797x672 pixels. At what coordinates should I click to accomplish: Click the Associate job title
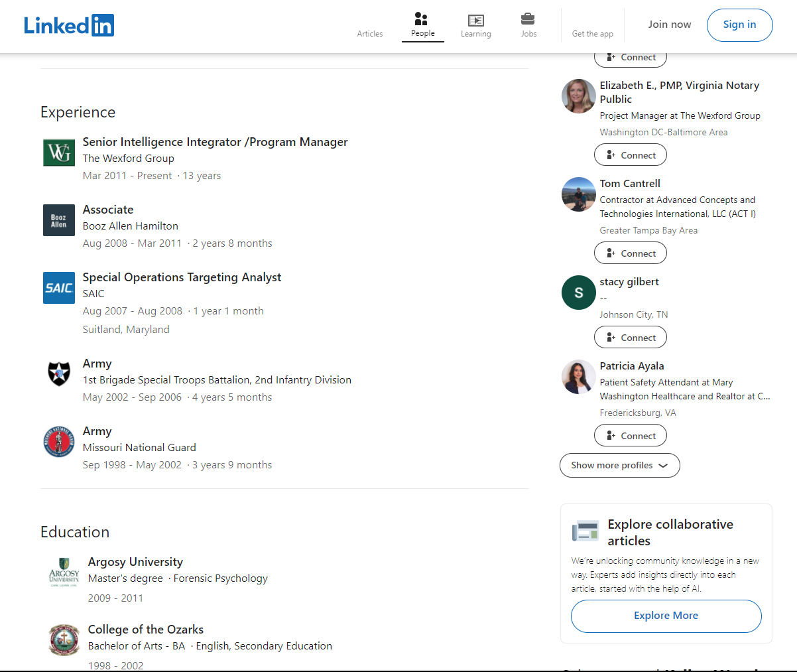click(x=108, y=210)
